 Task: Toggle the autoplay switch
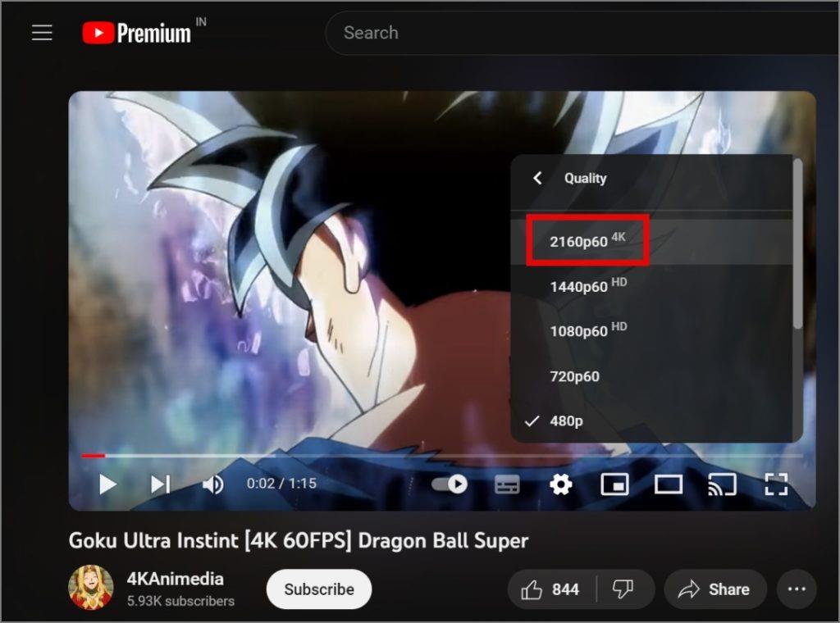click(x=449, y=484)
